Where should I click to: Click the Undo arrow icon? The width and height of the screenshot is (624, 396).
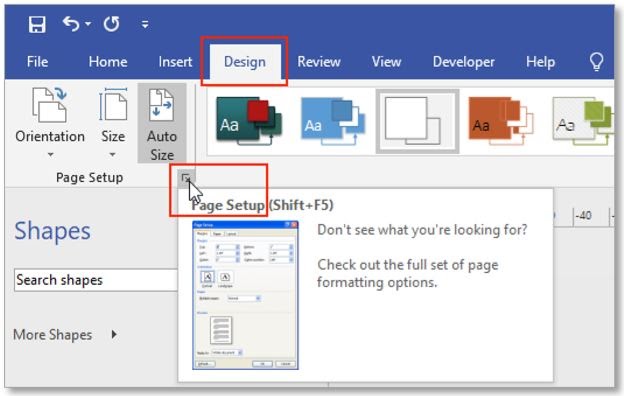click(x=71, y=24)
